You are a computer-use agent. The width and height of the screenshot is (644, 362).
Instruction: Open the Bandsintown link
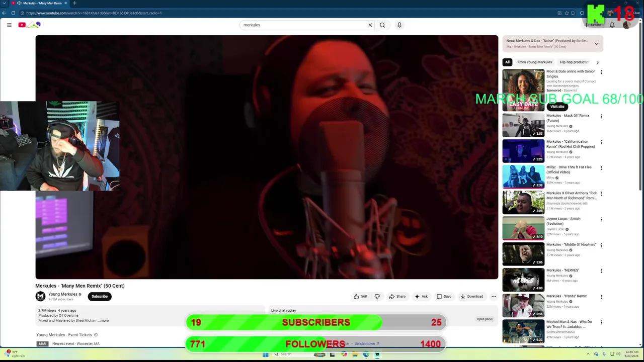(367, 343)
